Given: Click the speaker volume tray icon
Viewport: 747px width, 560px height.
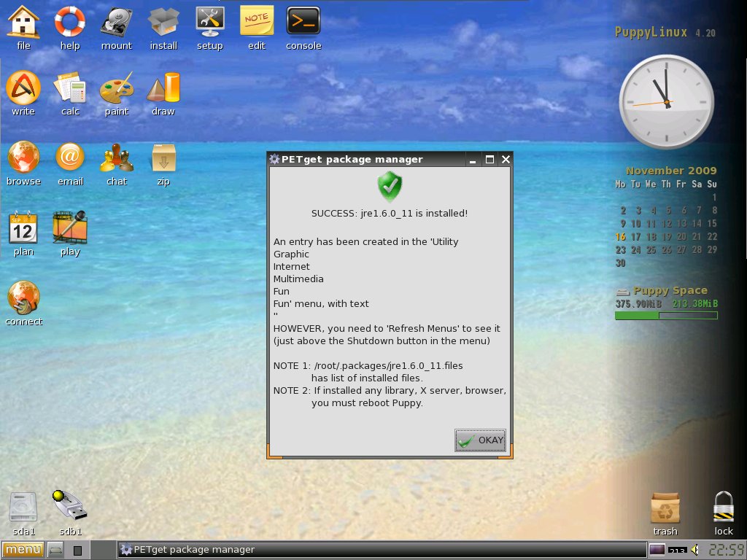Looking at the screenshot, I should [695, 550].
